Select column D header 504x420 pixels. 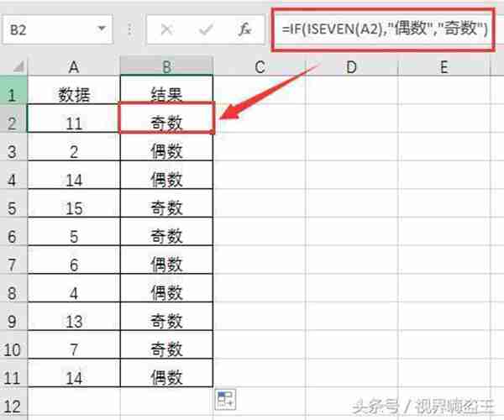(x=352, y=67)
